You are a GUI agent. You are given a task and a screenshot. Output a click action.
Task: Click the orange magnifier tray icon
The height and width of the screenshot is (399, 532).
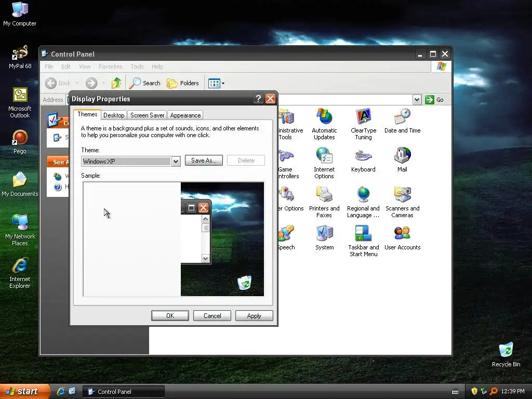point(494,391)
